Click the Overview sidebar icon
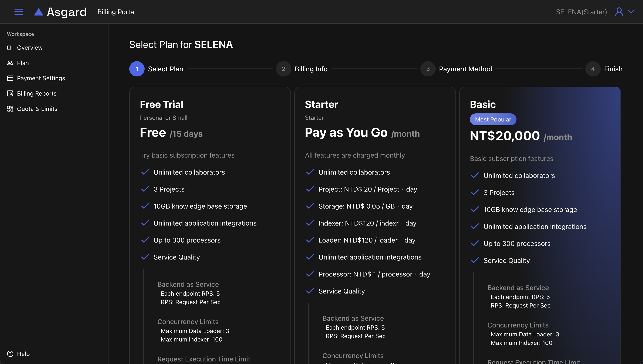The image size is (643, 364). tap(10, 48)
